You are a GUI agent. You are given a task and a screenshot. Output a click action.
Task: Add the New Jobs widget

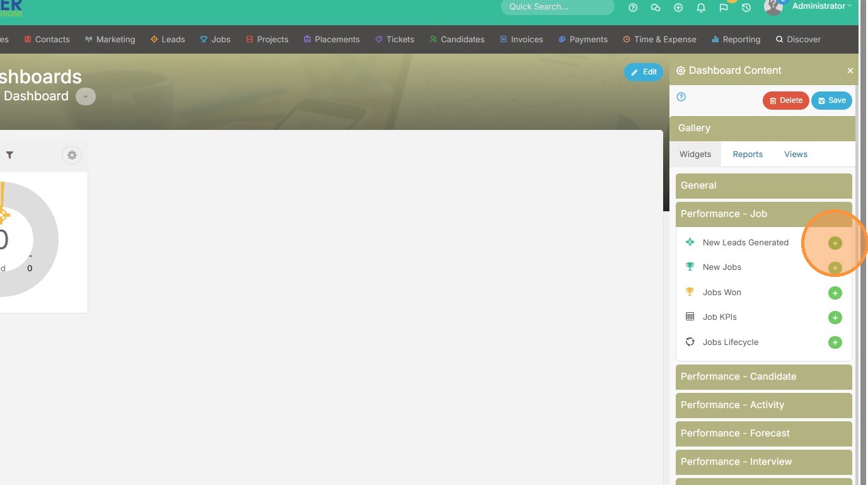(x=835, y=268)
